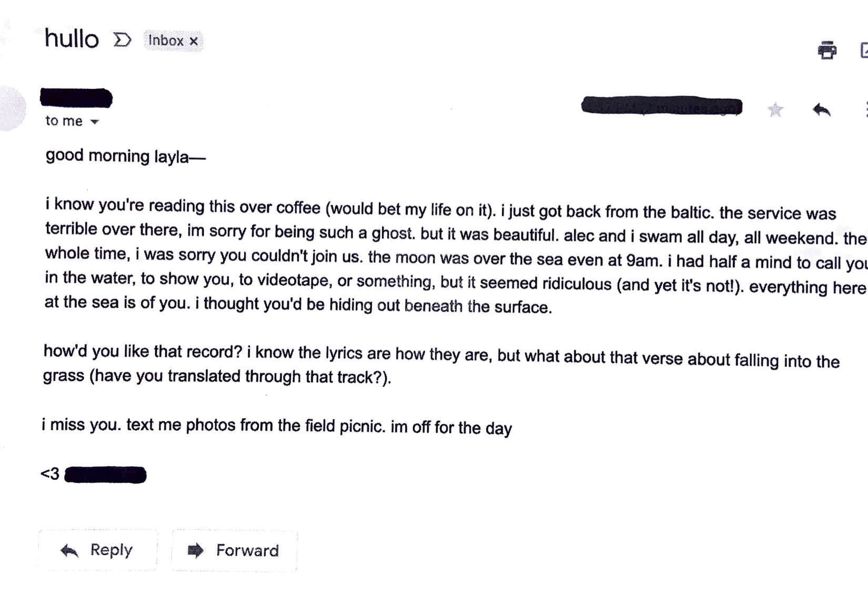Click the line "i miss you. text me photos"
Viewport: 868px width, 594px height.
[x=276, y=426]
